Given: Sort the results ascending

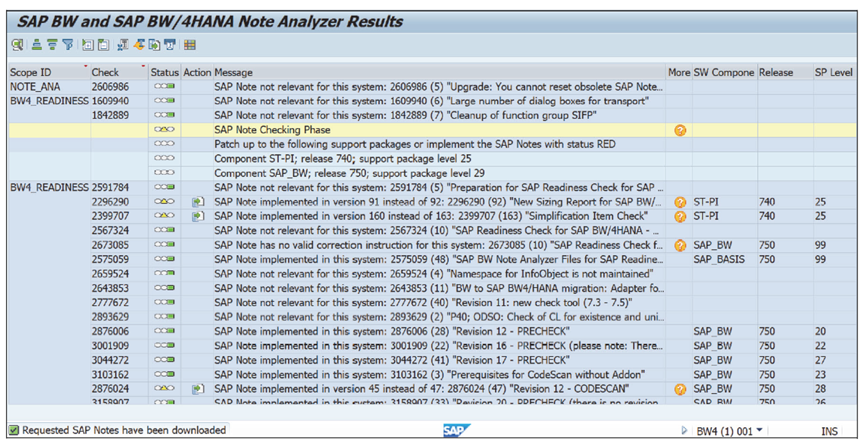Looking at the screenshot, I should point(36,44).
